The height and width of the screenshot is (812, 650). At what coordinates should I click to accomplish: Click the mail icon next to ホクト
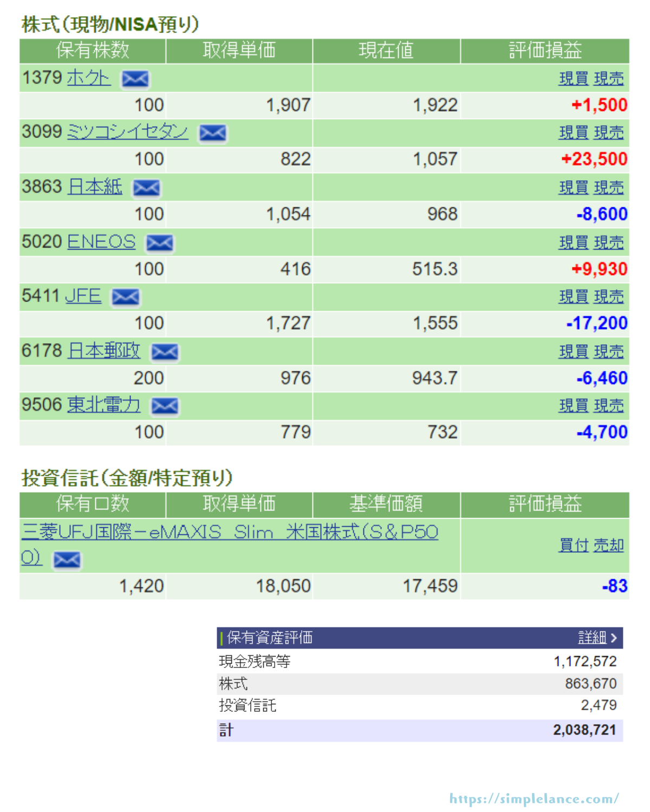pos(135,79)
